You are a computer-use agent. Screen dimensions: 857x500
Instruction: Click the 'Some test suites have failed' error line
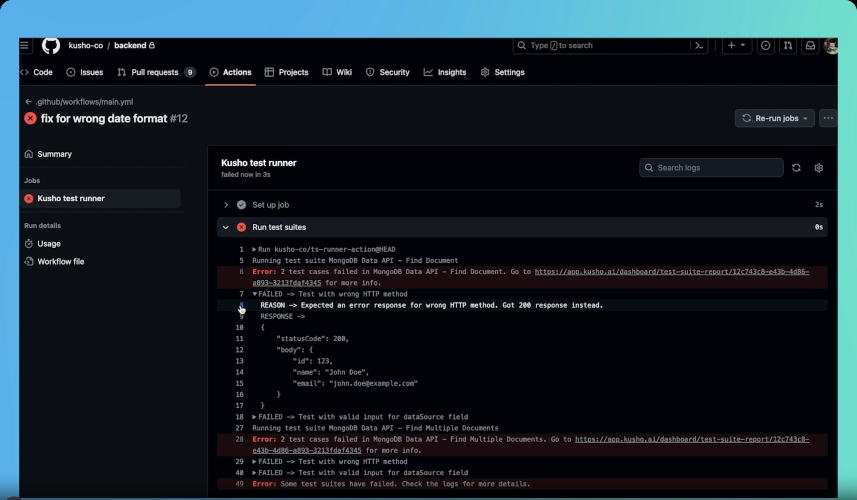pyautogui.click(x=391, y=484)
